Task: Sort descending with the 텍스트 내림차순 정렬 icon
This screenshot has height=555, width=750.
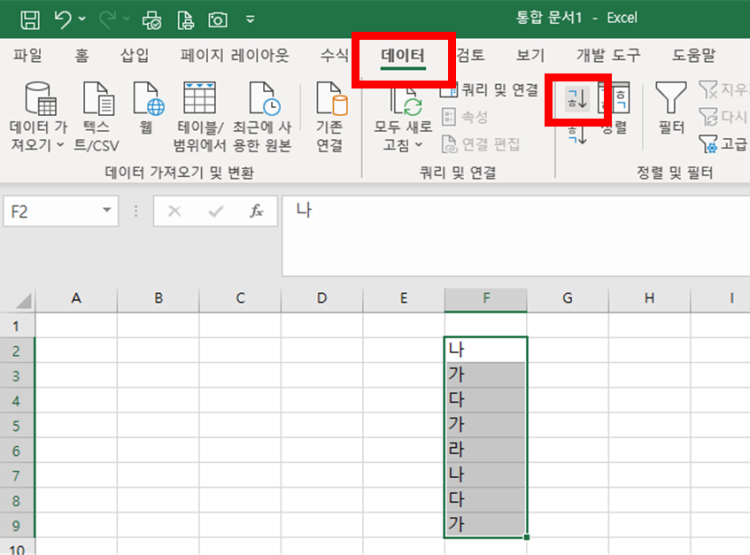Action: [577, 135]
